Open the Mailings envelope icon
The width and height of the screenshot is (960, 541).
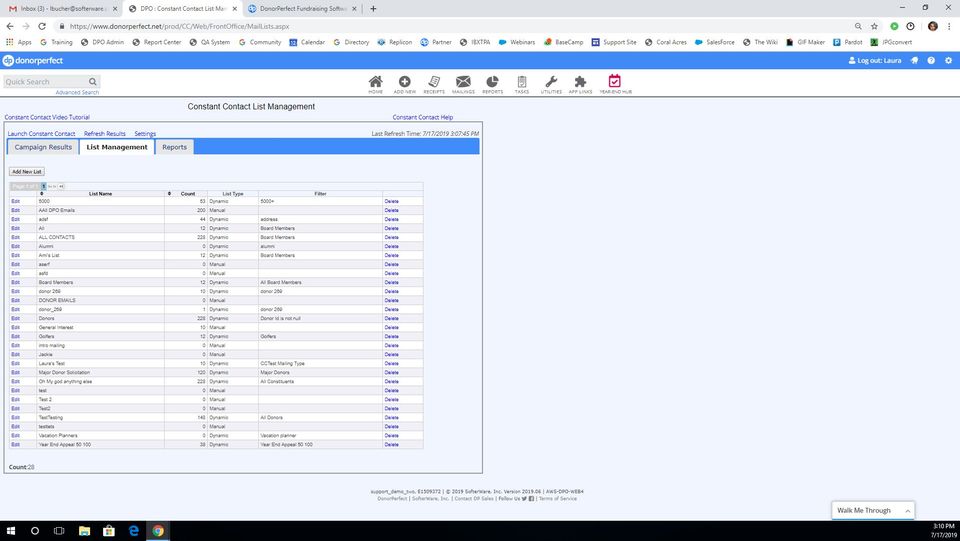[463, 84]
